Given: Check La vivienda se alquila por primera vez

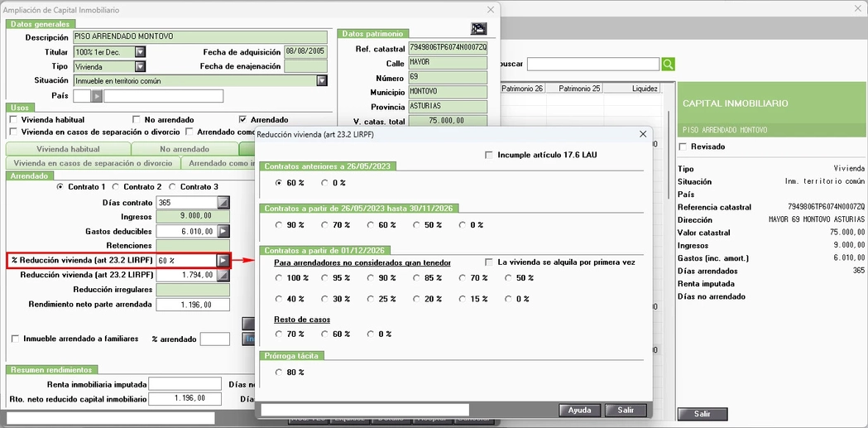Looking at the screenshot, I should click(489, 262).
